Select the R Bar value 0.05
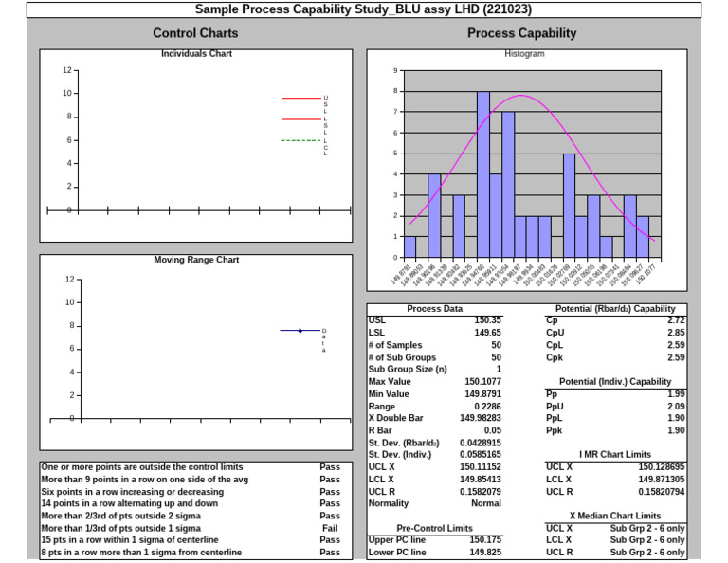 pos(493,430)
